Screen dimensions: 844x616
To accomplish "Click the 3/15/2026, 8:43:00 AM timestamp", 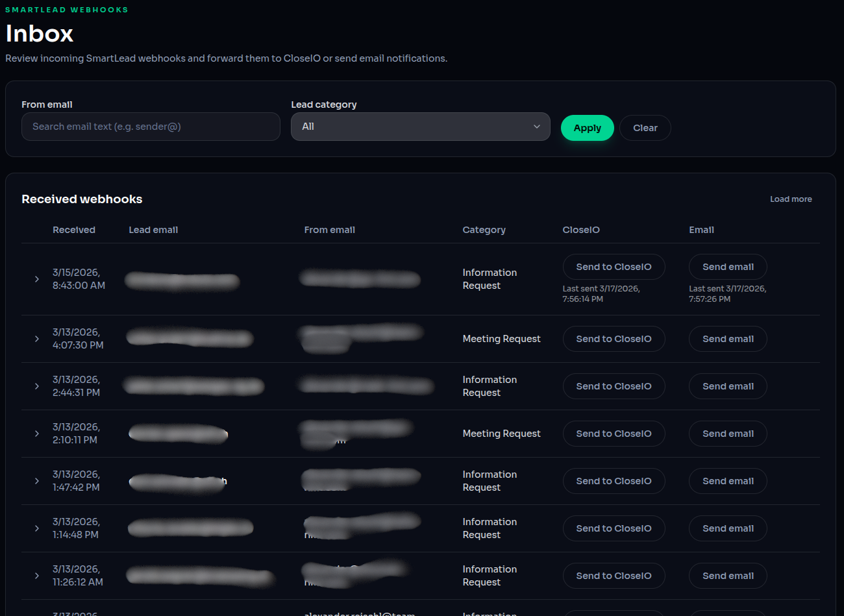I will [79, 279].
